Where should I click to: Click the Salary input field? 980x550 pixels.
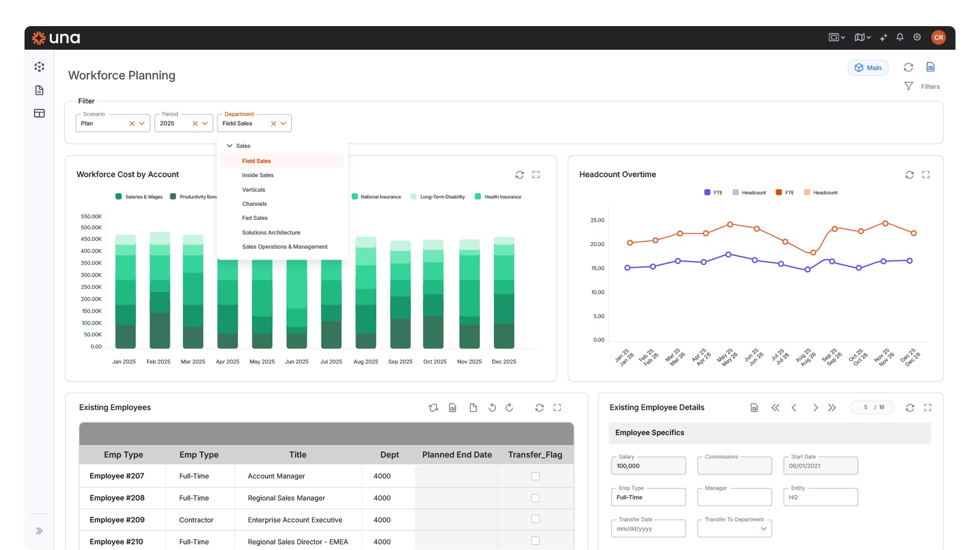(648, 466)
